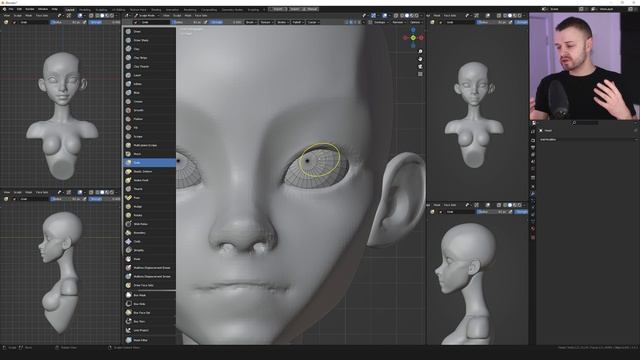Select the Draw Face Sets brush

[149, 286]
